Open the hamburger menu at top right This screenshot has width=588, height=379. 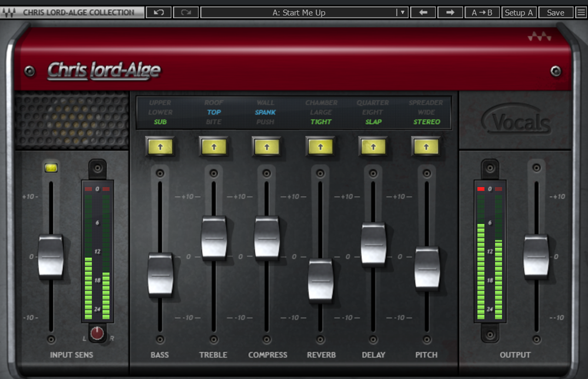pos(582,12)
